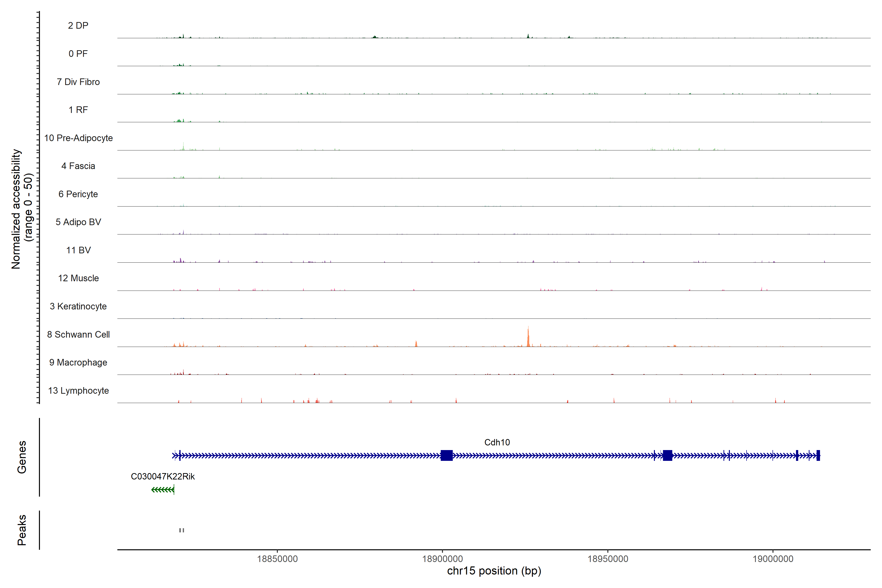
Task: Click the large first Cdh10 exon block
Action: point(446,455)
